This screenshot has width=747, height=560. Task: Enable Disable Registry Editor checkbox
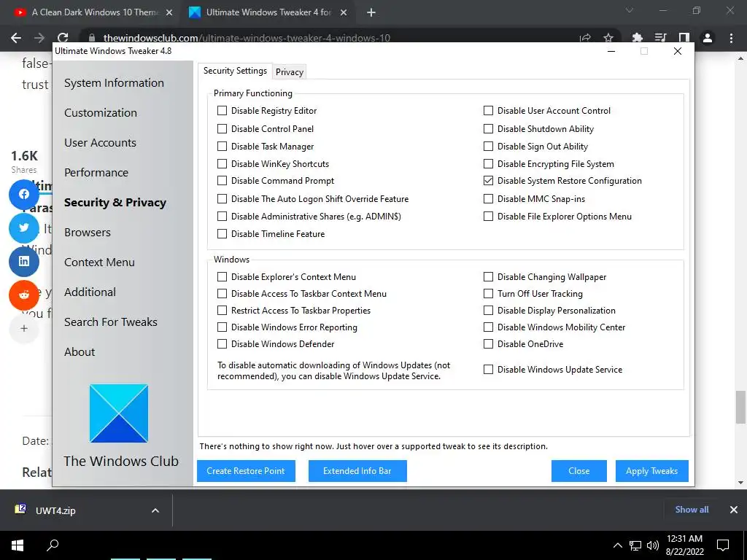coord(222,111)
